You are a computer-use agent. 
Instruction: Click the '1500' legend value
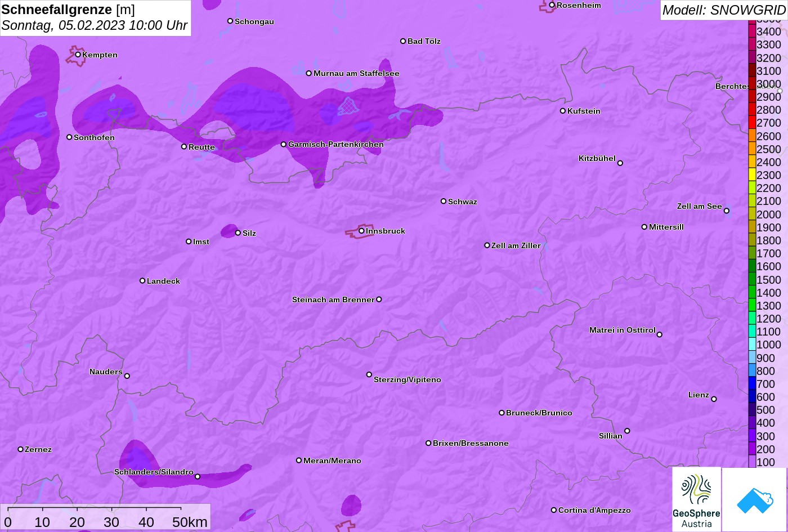(x=769, y=280)
